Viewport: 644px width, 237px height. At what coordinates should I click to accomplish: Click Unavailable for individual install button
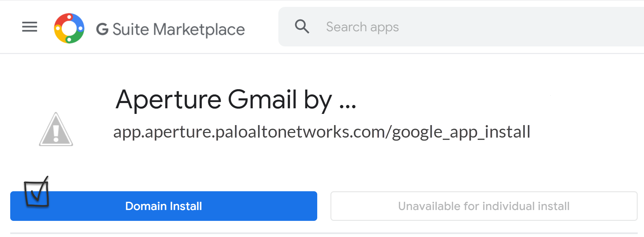click(x=484, y=206)
